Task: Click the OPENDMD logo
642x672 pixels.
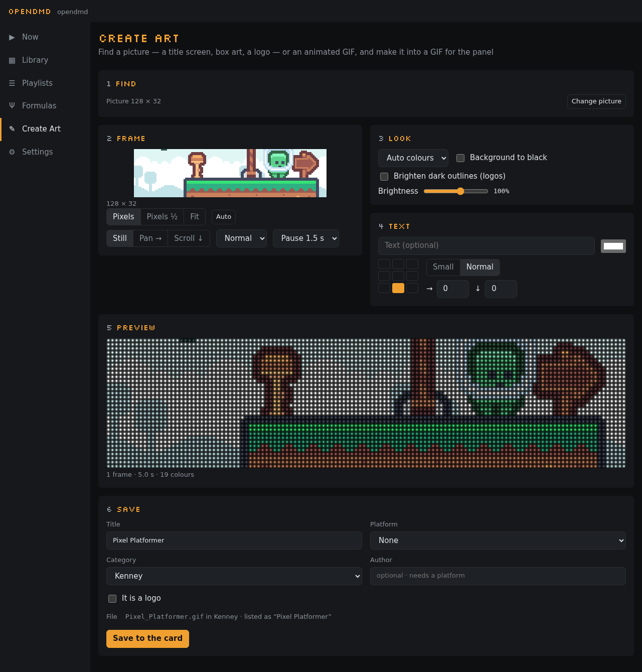Action: (x=30, y=12)
